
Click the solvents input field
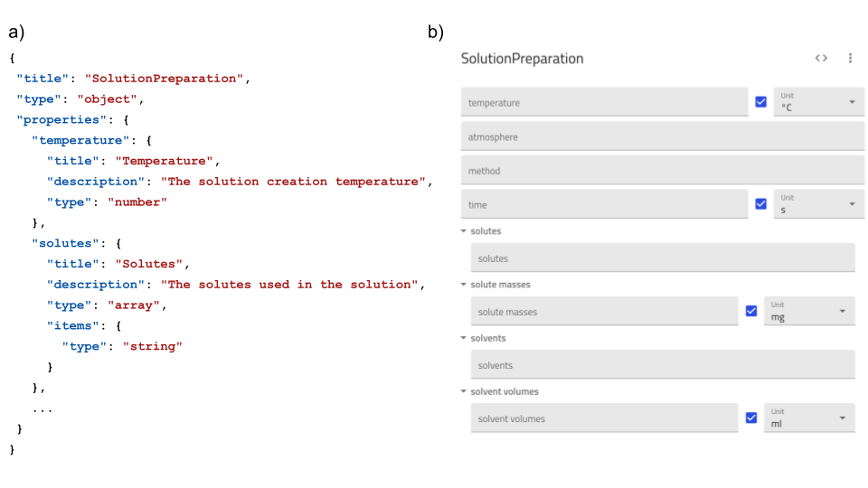coord(662,365)
